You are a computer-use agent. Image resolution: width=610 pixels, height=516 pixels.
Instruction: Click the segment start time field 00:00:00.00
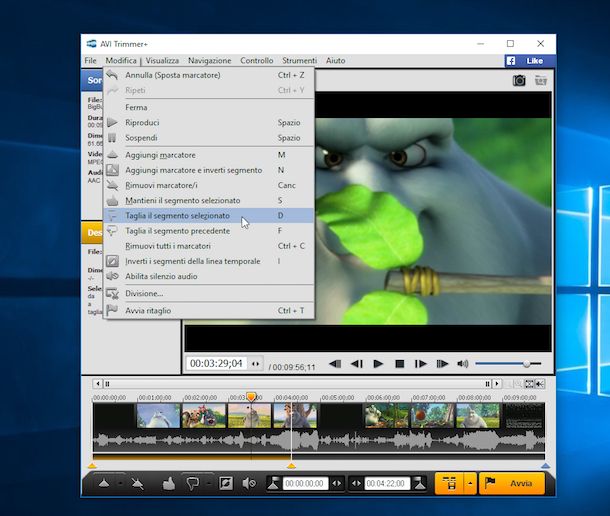(x=305, y=483)
